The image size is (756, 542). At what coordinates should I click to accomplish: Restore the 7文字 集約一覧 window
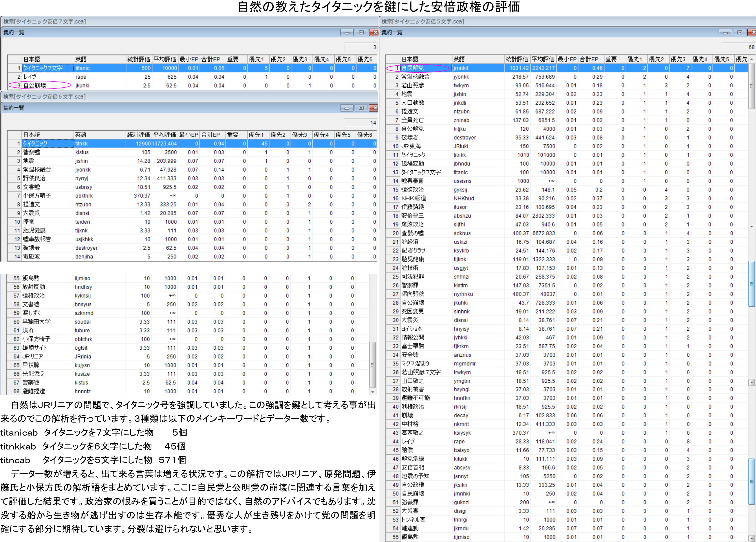click(361, 33)
